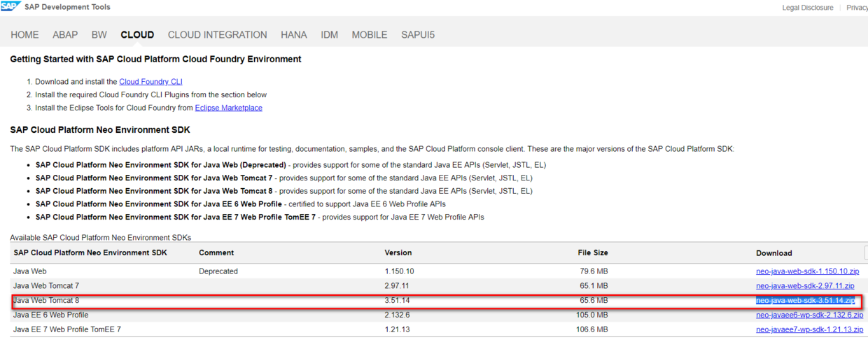
Task: Click the Download column header
Action: [774, 253]
